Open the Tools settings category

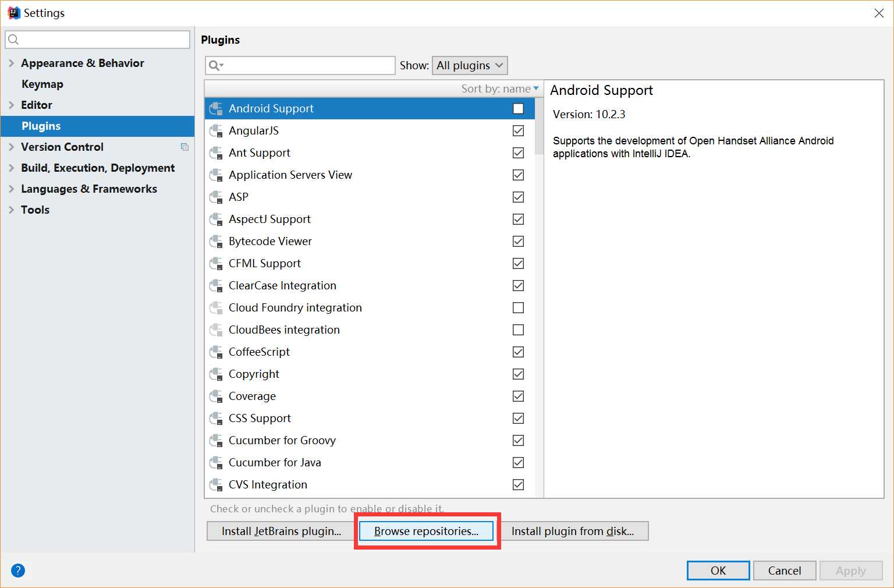click(x=35, y=210)
